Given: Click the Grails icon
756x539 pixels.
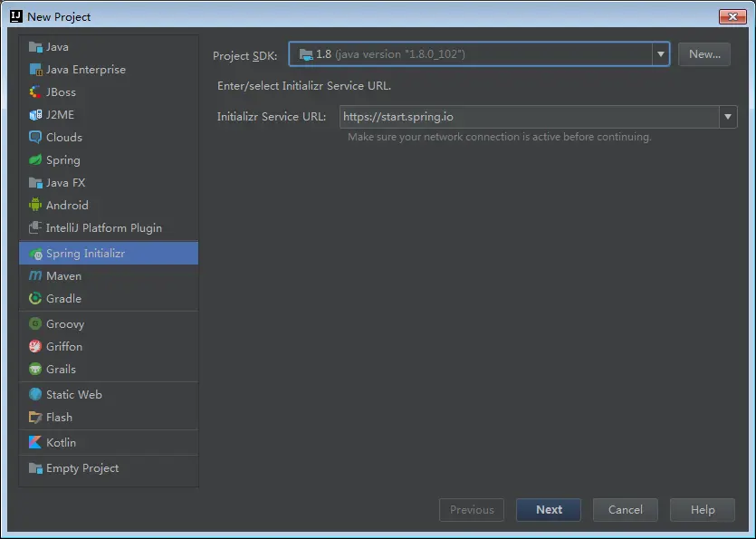Looking at the screenshot, I should [35, 369].
